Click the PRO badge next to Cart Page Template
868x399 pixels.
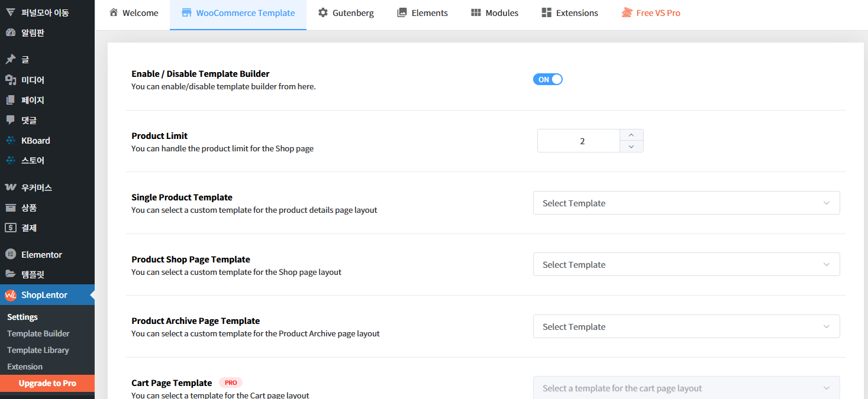click(x=231, y=382)
